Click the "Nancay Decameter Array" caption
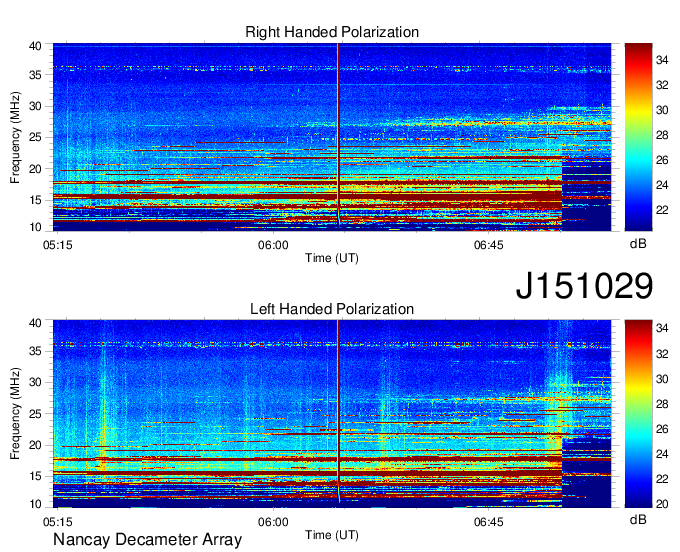This screenshot has width=680, height=552. coord(147,540)
